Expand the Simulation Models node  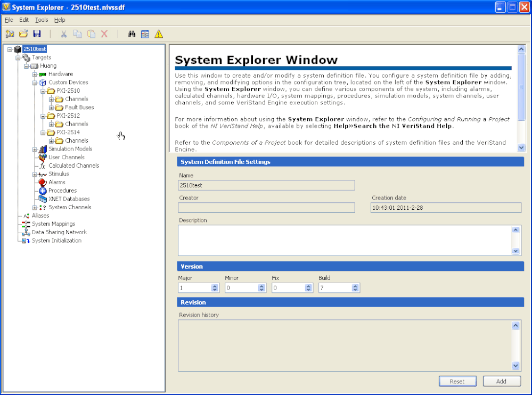(35, 149)
